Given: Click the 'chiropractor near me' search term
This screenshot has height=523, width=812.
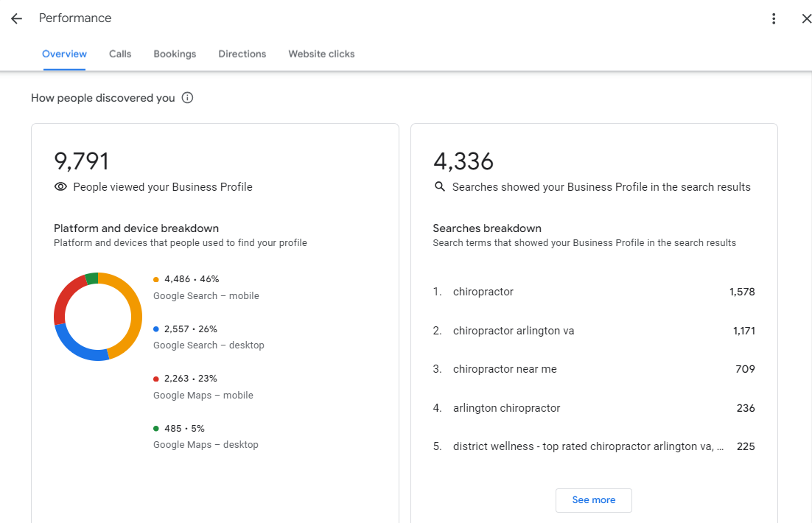Looking at the screenshot, I should point(505,369).
